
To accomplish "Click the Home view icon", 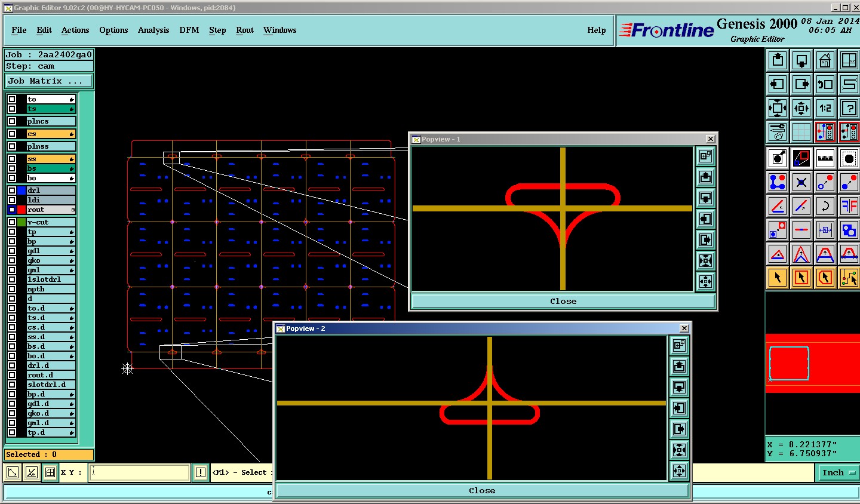I will click(x=825, y=60).
